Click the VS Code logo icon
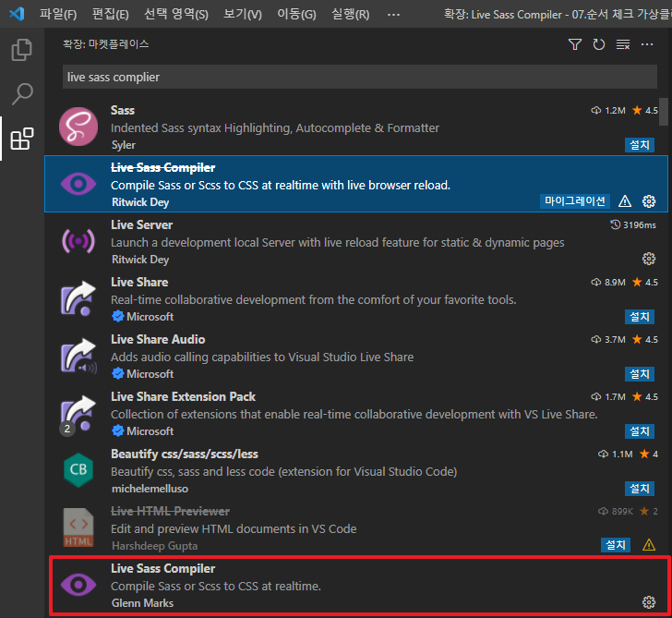672x618 pixels. pos(17,14)
